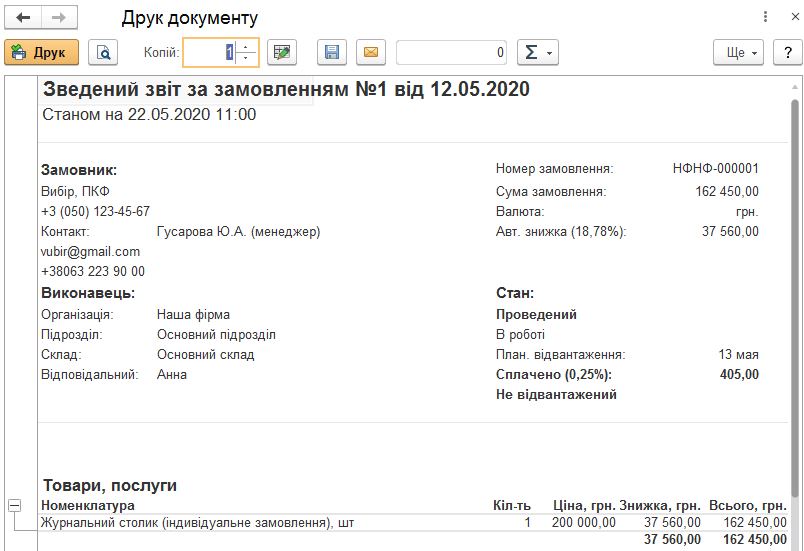
Task: Click Сплачено (0,25%): label
Action: [554, 375]
